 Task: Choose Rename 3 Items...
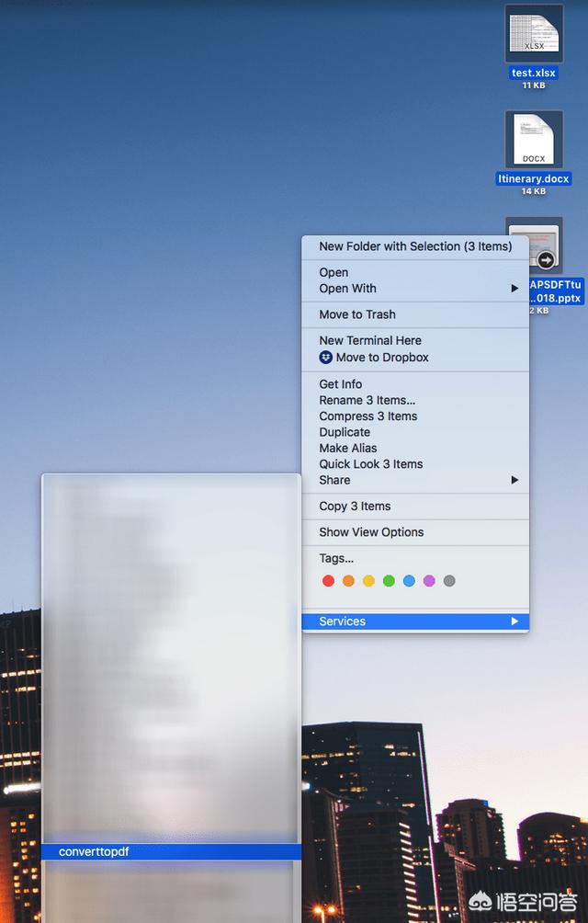pos(415,400)
